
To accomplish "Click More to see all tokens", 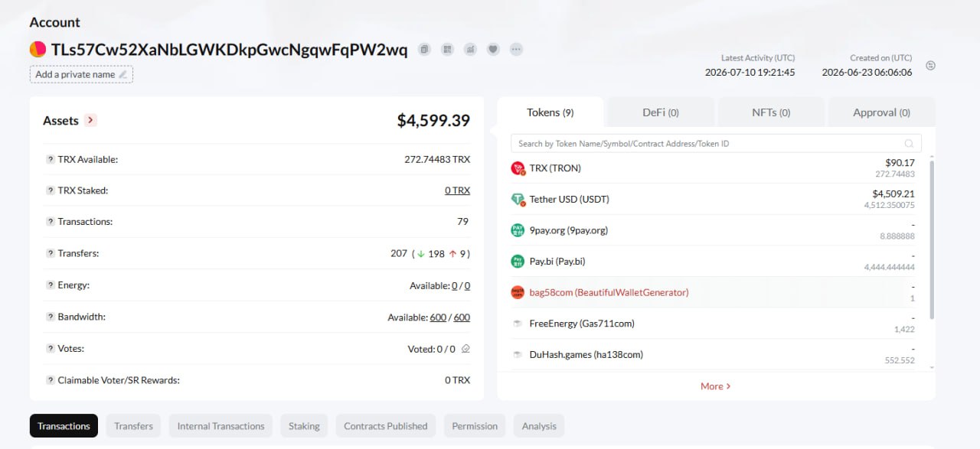I will 715,386.
